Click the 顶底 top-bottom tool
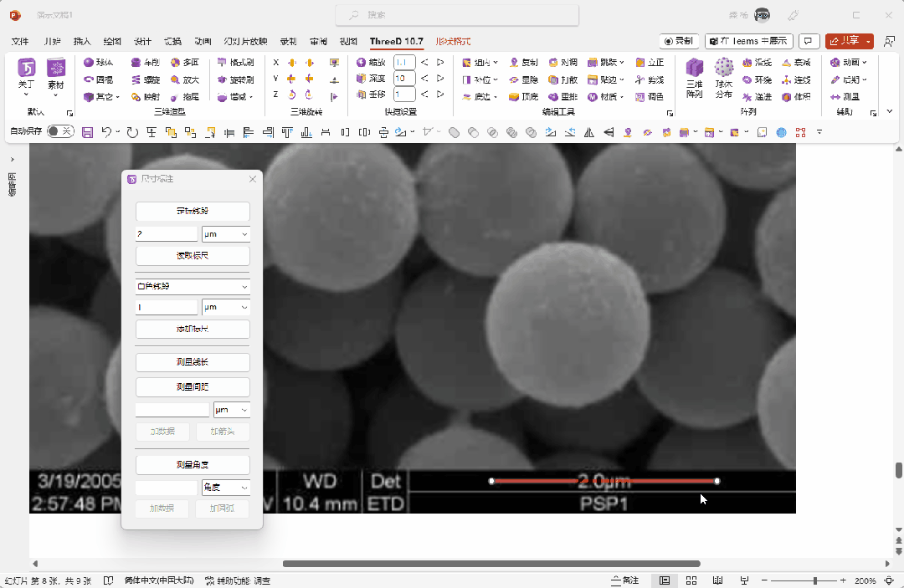The width and height of the screenshot is (904, 588). click(523, 97)
